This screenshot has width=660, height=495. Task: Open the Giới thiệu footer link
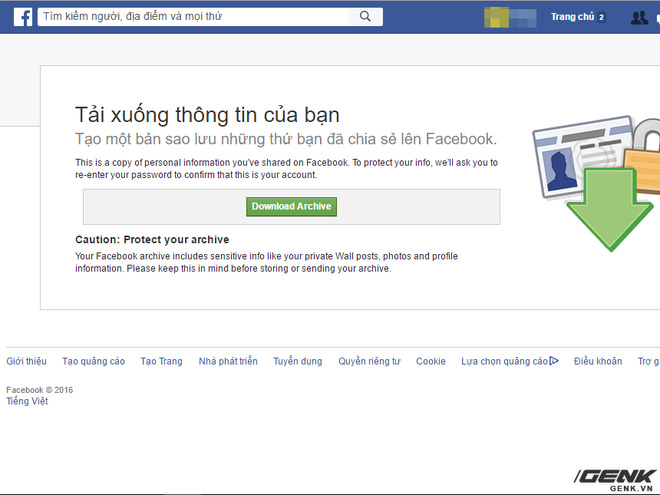coord(27,361)
